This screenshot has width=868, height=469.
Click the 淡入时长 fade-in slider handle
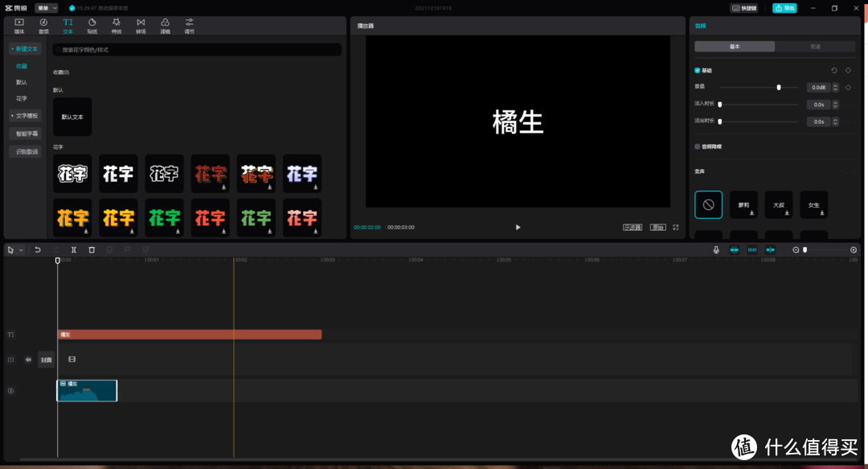719,105
